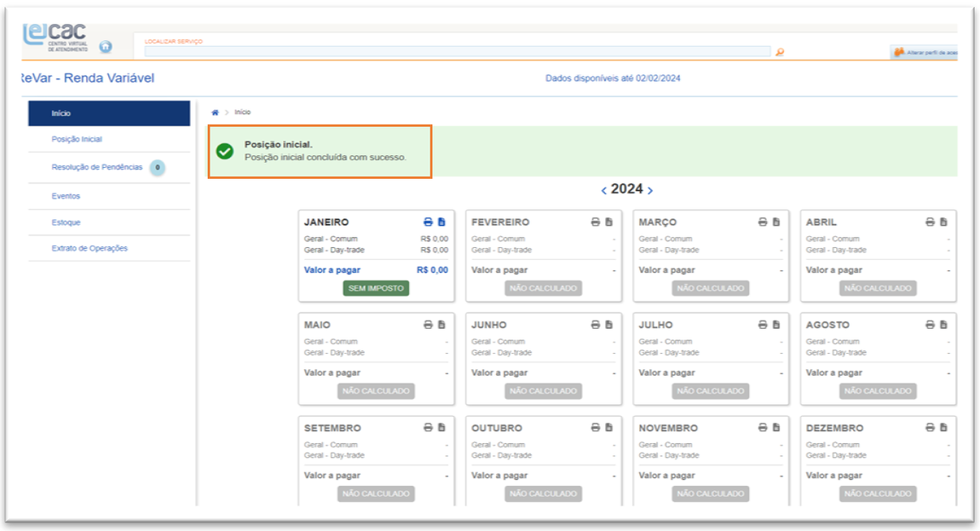Select Eventos in the sidebar
This screenshot has width=980, height=531.
click(x=66, y=196)
